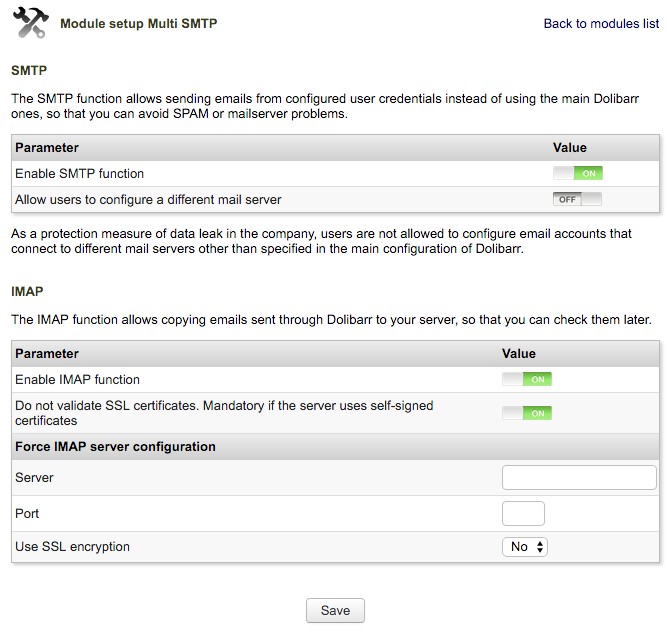Click the Parameter header in IMAP table
Screen dimensions: 667x633
pyautogui.click(x=47, y=353)
